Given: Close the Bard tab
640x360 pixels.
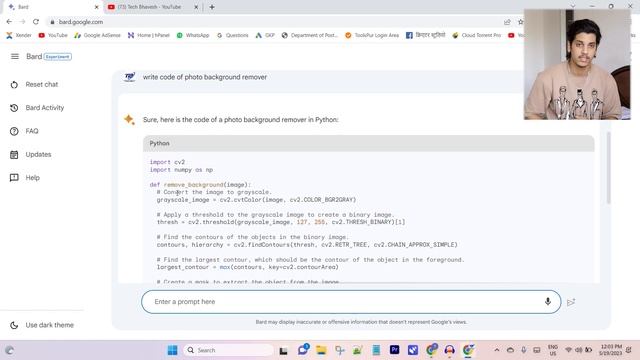Looking at the screenshot, I should tap(96, 7).
